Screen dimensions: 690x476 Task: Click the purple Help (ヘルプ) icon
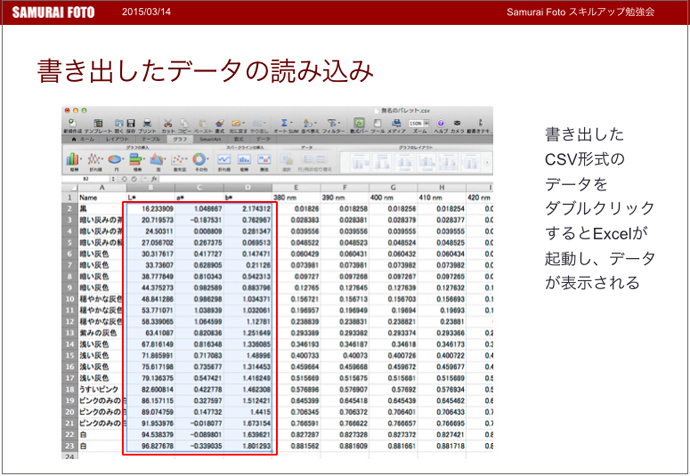click(440, 123)
